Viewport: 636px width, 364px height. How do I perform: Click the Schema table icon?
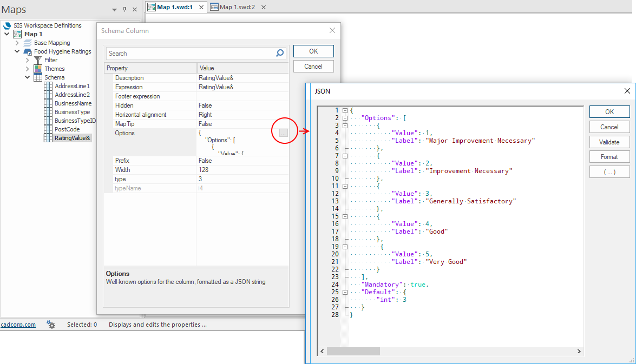pos(38,77)
